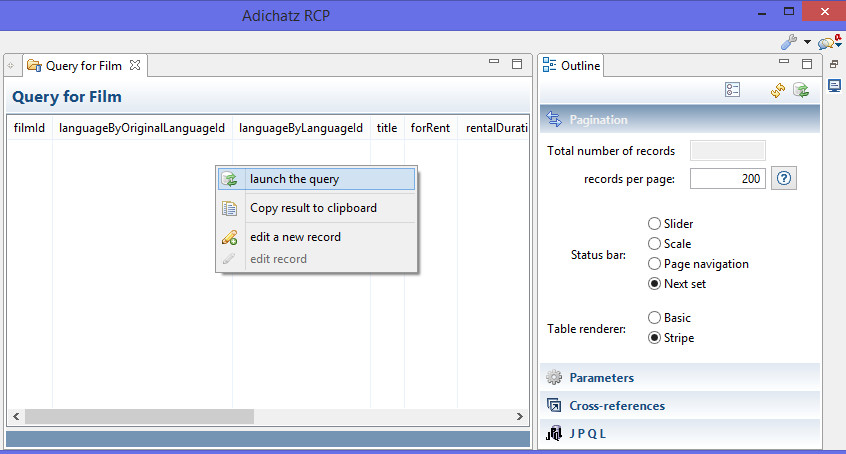Click the chat bubbles icon in top toolbar
Screen dimensions: 846x454
(x=826, y=42)
